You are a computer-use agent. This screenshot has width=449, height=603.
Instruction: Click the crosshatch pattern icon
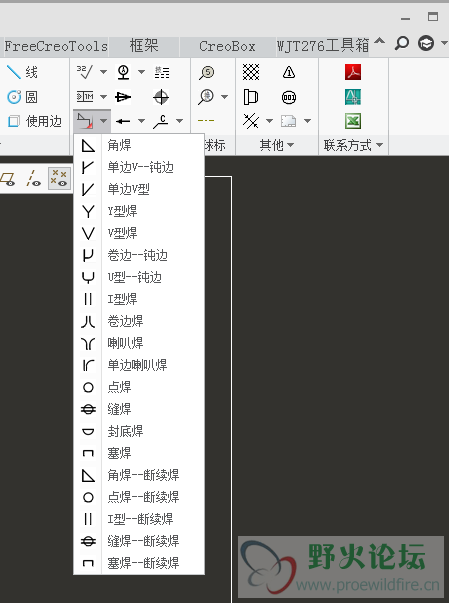point(251,72)
